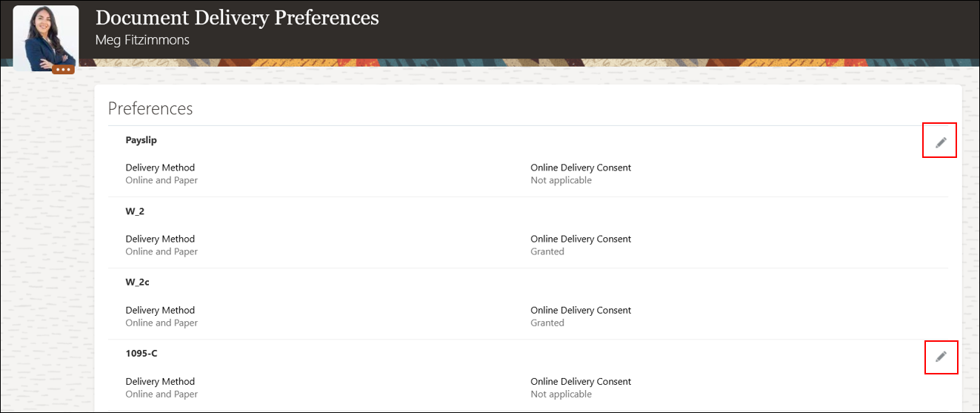Viewport: 980px width, 413px height.
Task: Edit the Payslip delivery preference
Action: [x=941, y=142]
